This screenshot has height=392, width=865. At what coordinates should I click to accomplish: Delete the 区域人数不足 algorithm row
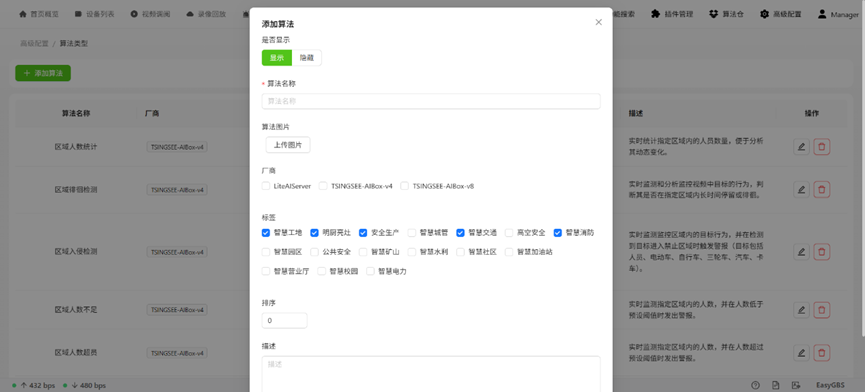point(822,310)
